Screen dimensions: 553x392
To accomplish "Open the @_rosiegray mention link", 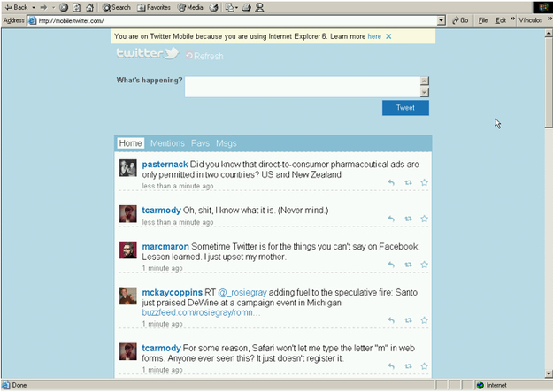I will tap(242, 293).
